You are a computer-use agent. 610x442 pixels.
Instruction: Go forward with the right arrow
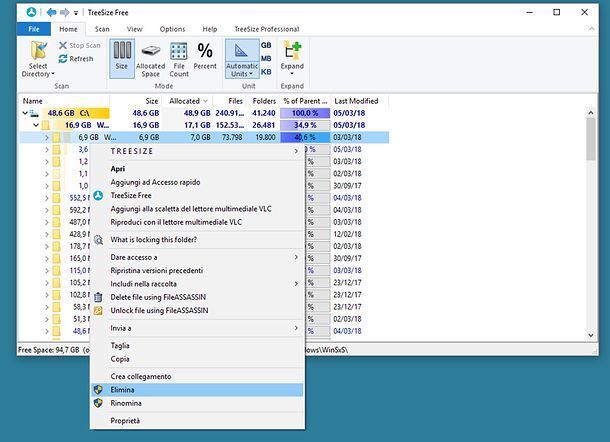coord(65,12)
